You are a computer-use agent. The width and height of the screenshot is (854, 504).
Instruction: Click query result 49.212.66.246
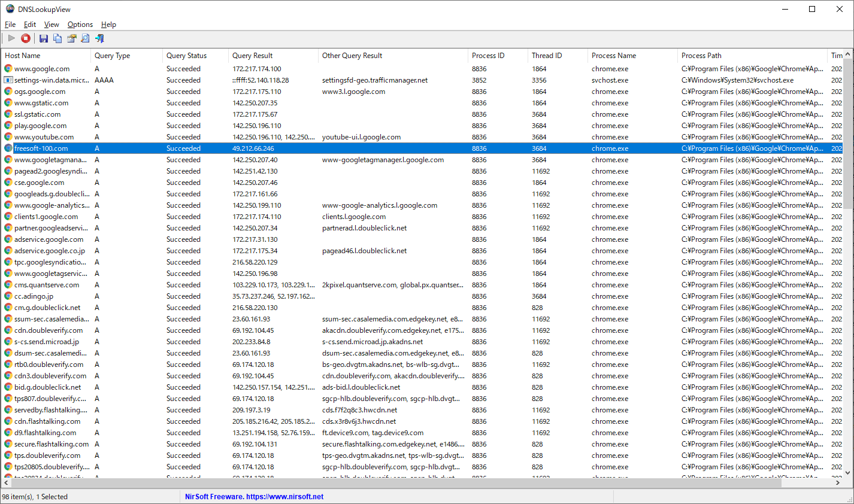pos(253,148)
